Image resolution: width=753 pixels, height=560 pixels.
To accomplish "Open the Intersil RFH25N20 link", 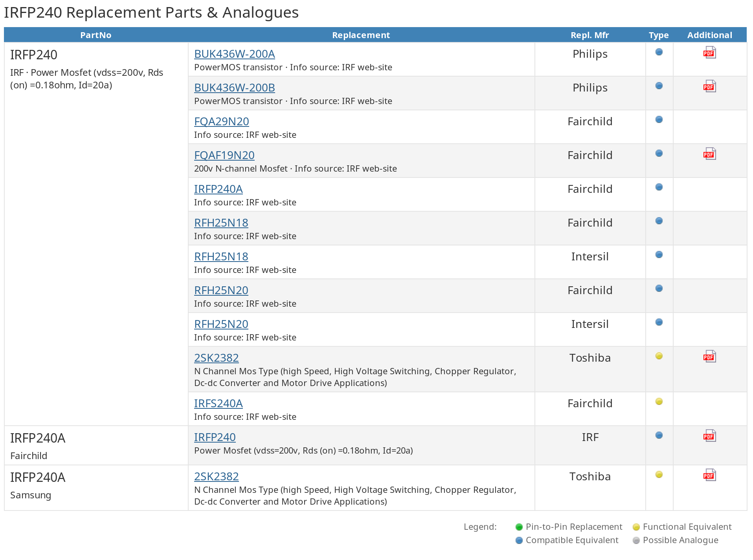I will (221, 324).
